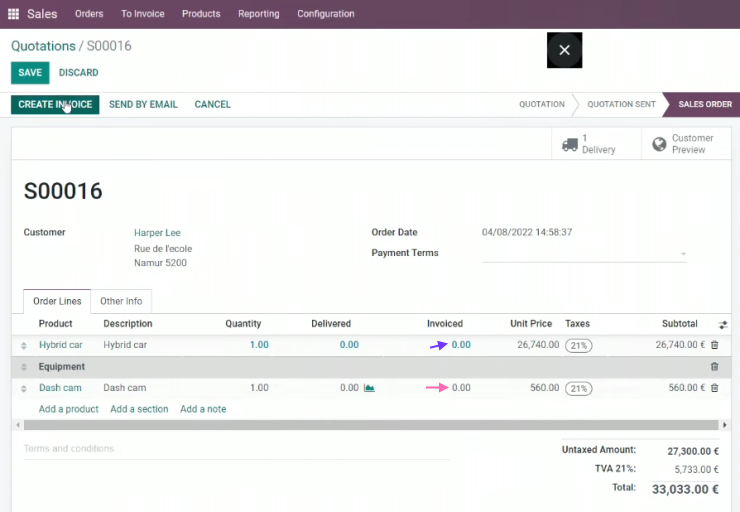
Task: Open the Hybrid car product link
Action: (60, 345)
